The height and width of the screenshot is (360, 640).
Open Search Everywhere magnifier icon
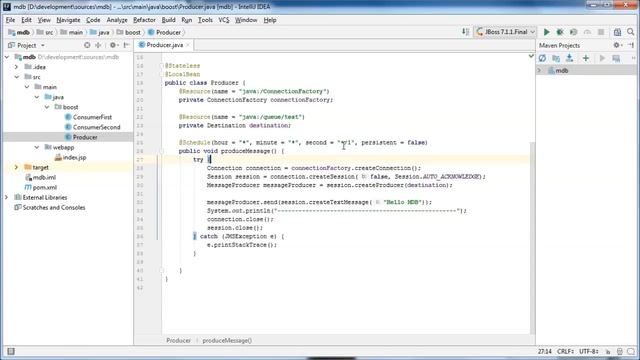(x=631, y=32)
